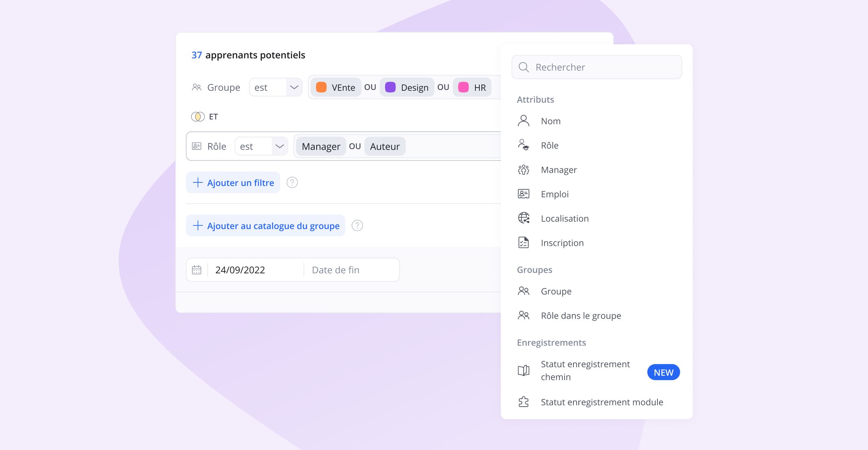The height and width of the screenshot is (450, 868).
Task: Click the search magnifier icon in the panel
Action: (524, 67)
